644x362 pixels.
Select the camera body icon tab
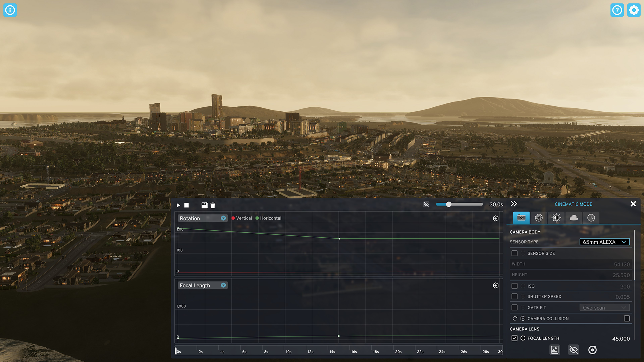[521, 218]
